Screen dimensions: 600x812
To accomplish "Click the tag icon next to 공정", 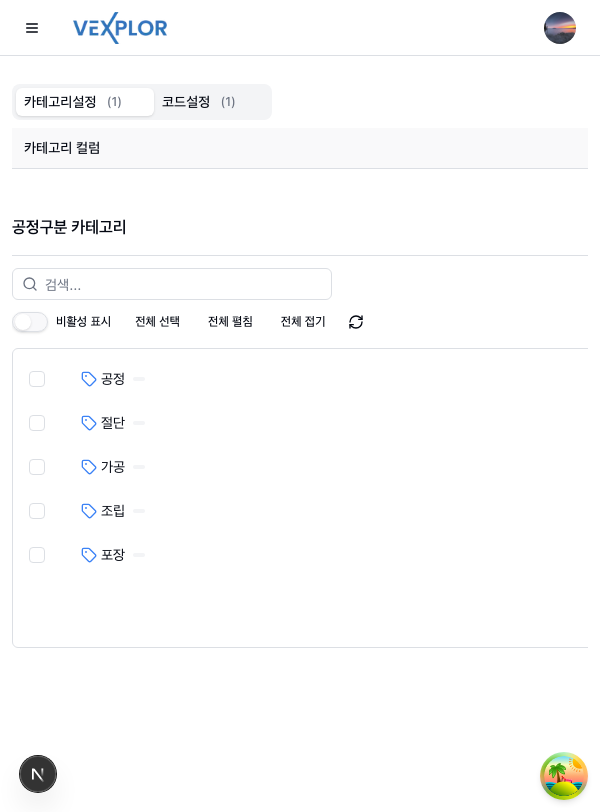I will click(89, 379).
